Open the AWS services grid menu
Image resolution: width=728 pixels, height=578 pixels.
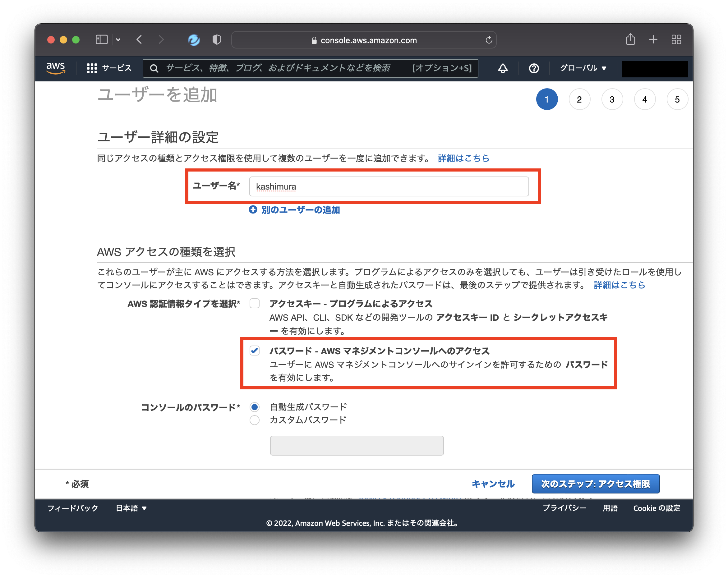[x=92, y=68]
